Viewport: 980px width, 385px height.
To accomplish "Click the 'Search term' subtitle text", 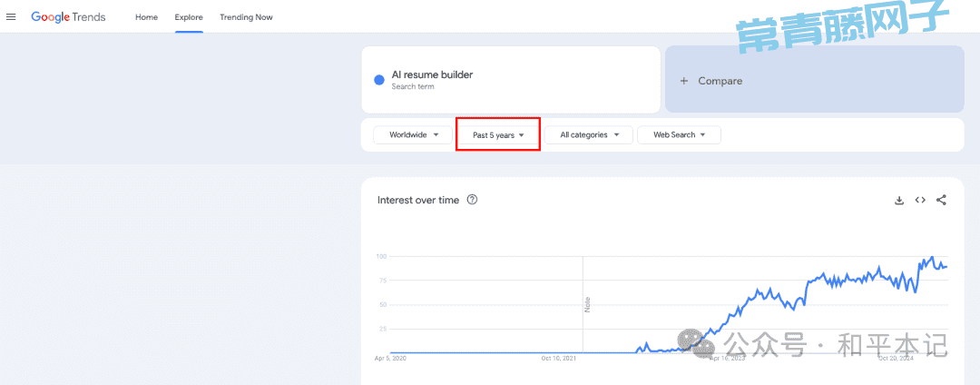I will point(413,87).
